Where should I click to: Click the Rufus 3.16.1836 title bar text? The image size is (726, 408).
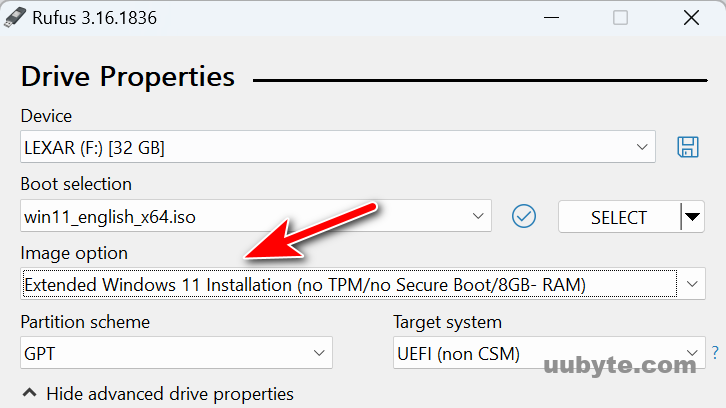[94, 18]
